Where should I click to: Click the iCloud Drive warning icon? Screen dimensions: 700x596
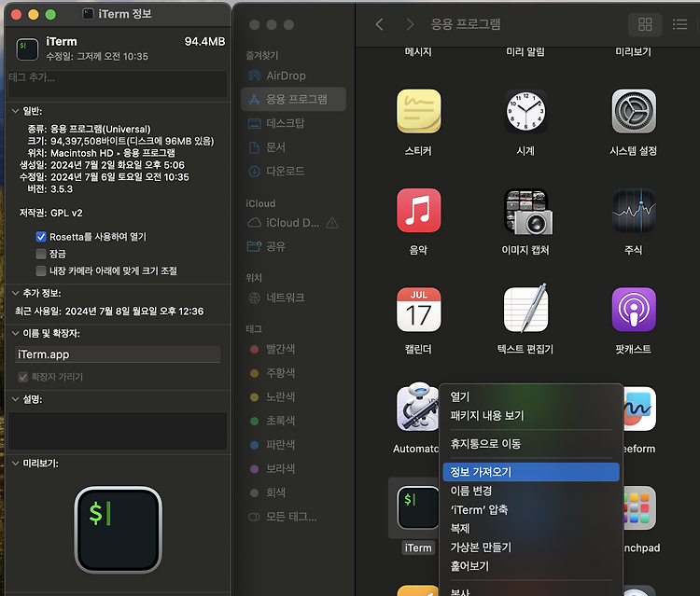332,223
